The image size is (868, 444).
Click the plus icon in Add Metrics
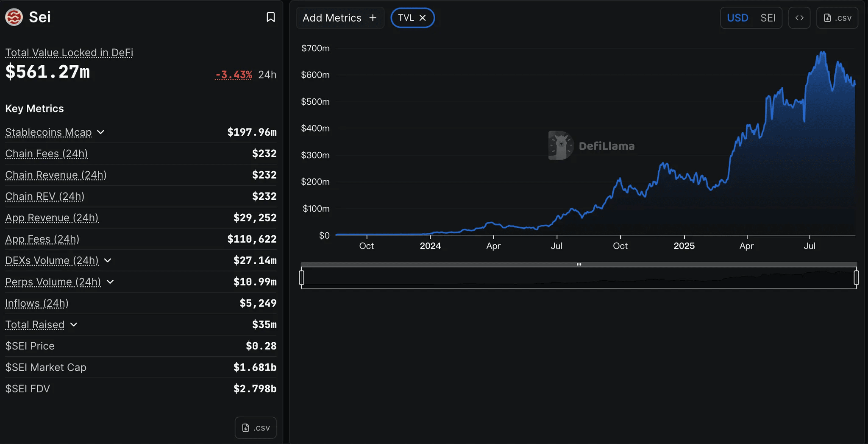(x=373, y=18)
